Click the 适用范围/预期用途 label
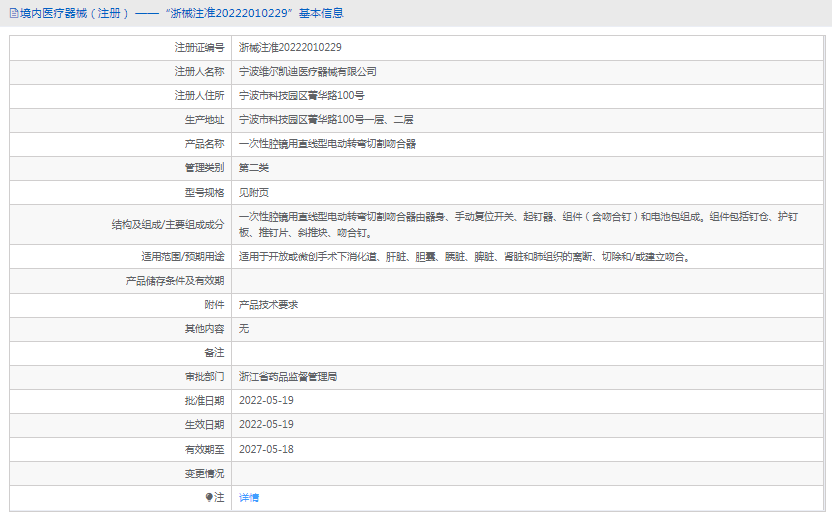This screenshot has width=832, height=519. coord(183,257)
